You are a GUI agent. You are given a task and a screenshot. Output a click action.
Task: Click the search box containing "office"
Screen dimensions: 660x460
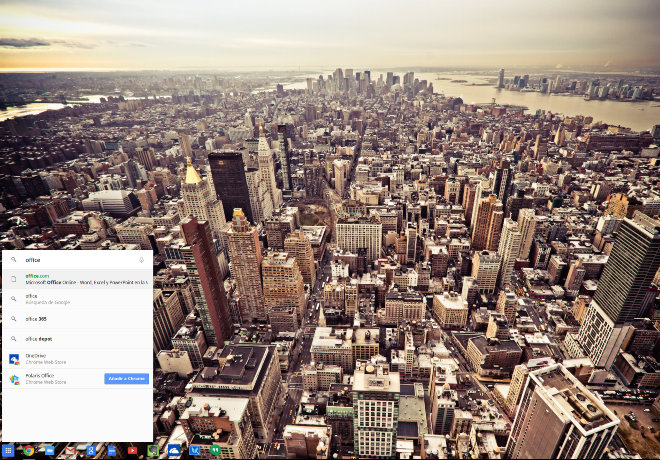click(x=75, y=259)
